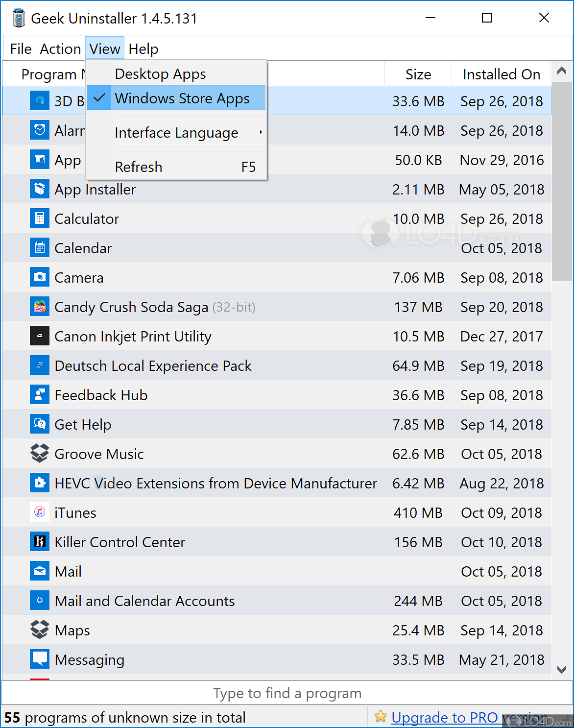The image size is (574, 728).
Task: Uncheck Windows Store Apps in the View menu
Action: point(182,98)
